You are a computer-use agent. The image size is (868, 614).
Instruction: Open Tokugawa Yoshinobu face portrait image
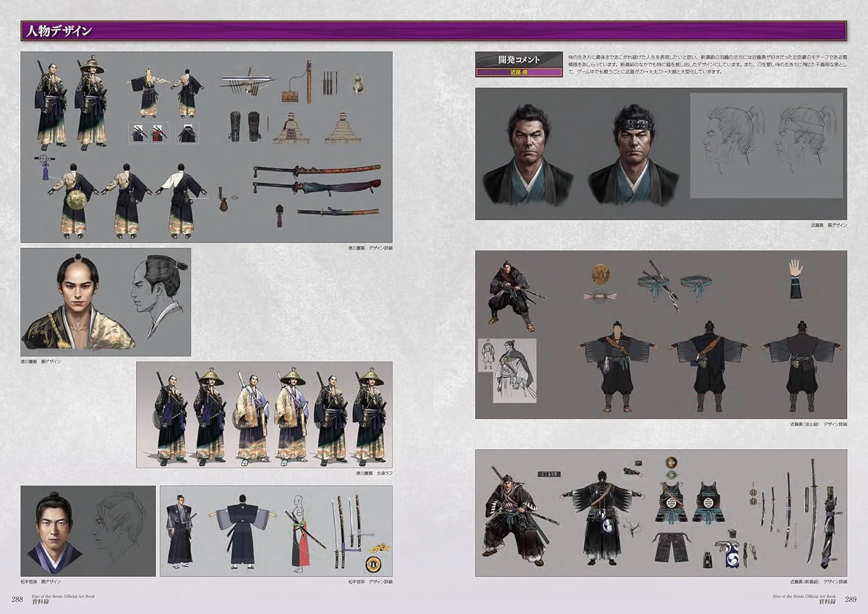105,302
